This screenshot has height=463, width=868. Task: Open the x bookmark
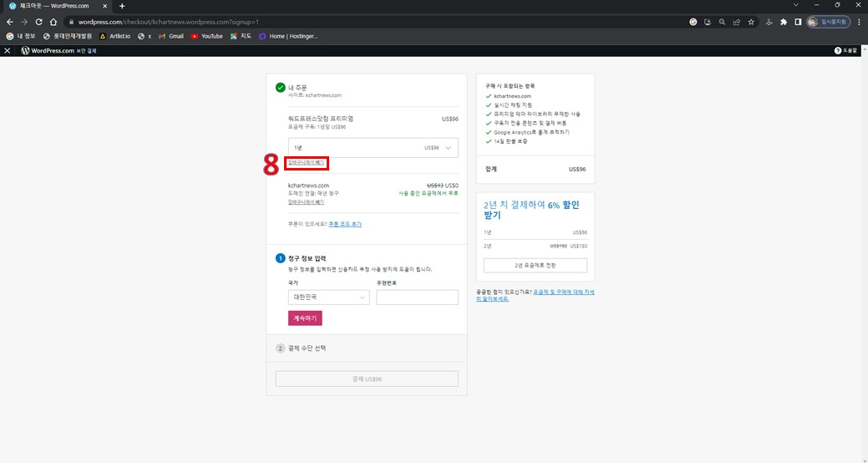coord(145,36)
